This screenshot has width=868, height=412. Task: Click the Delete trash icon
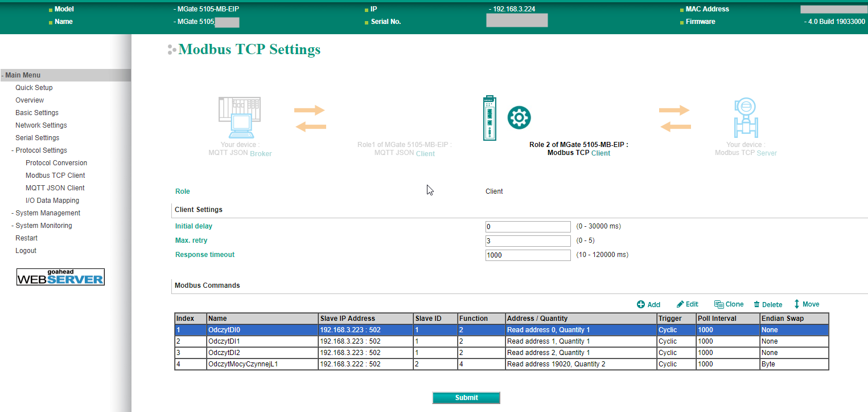pyautogui.click(x=757, y=305)
